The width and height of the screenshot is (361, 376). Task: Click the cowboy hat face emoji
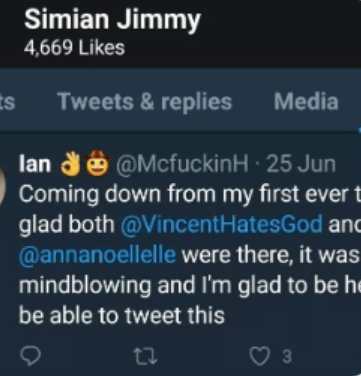point(97,164)
